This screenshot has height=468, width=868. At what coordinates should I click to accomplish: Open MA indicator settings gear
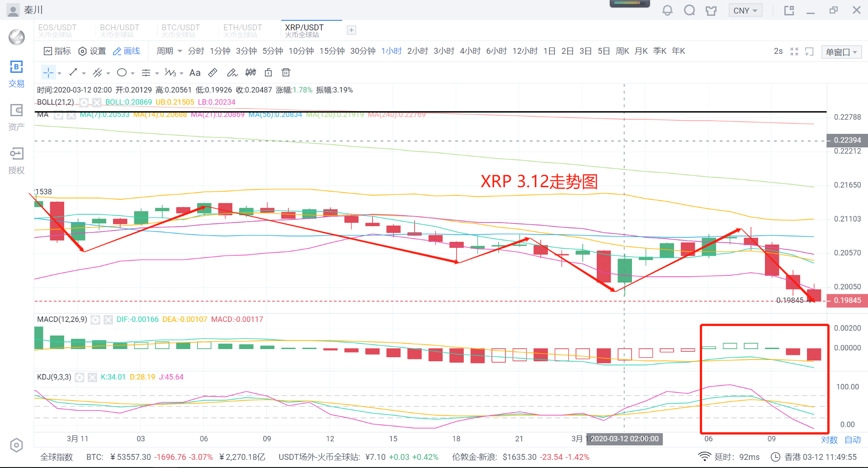click(58, 115)
